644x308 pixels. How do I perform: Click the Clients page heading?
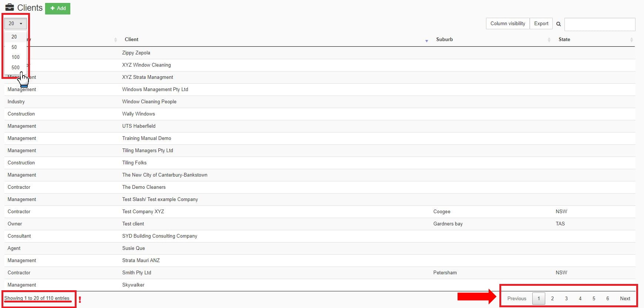click(30, 8)
